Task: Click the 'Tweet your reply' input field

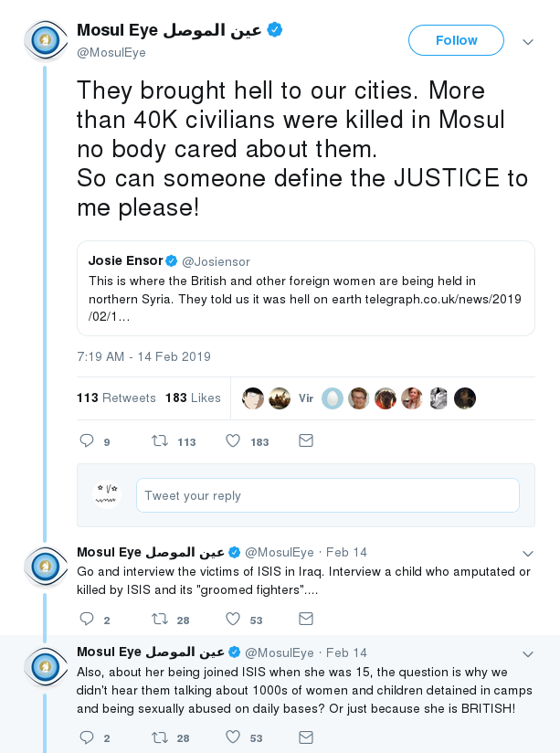Action: point(327,495)
